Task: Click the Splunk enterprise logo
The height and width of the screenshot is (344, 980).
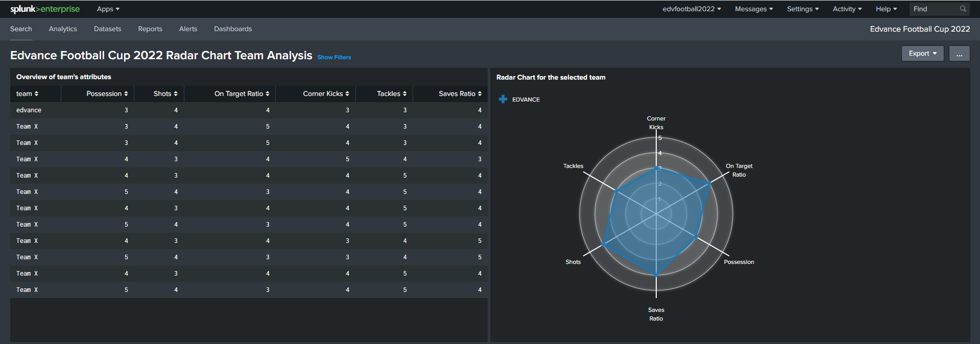Action: (45, 9)
